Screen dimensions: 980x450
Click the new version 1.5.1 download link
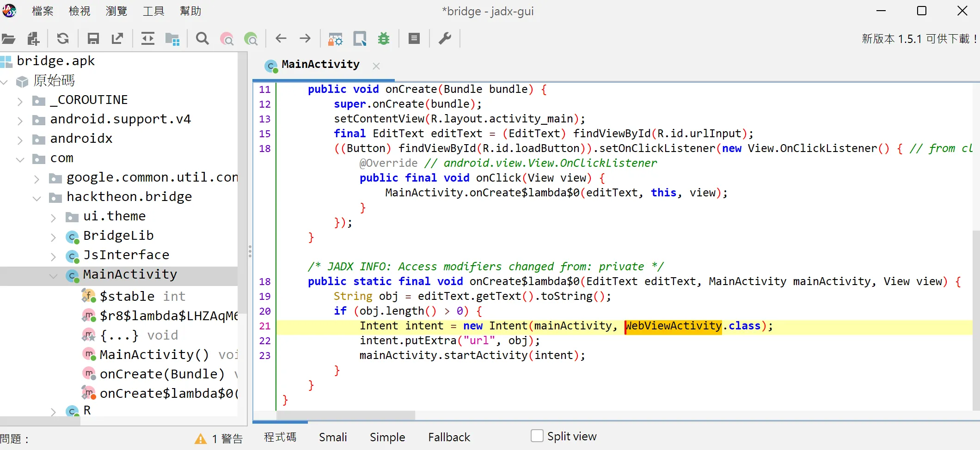point(919,39)
